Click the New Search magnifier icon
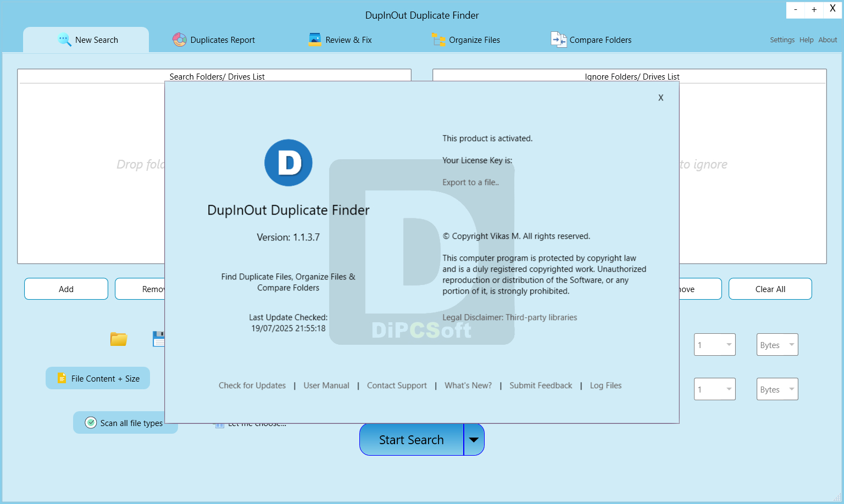The image size is (844, 504). pyautogui.click(x=64, y=40)
